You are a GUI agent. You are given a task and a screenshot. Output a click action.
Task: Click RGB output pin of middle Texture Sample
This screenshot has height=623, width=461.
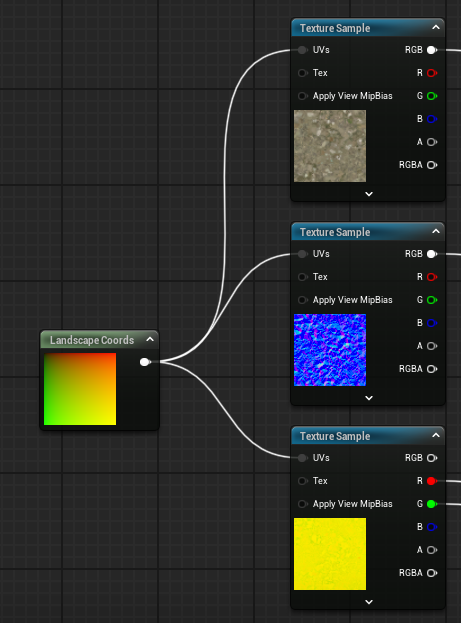coord(432,254)
